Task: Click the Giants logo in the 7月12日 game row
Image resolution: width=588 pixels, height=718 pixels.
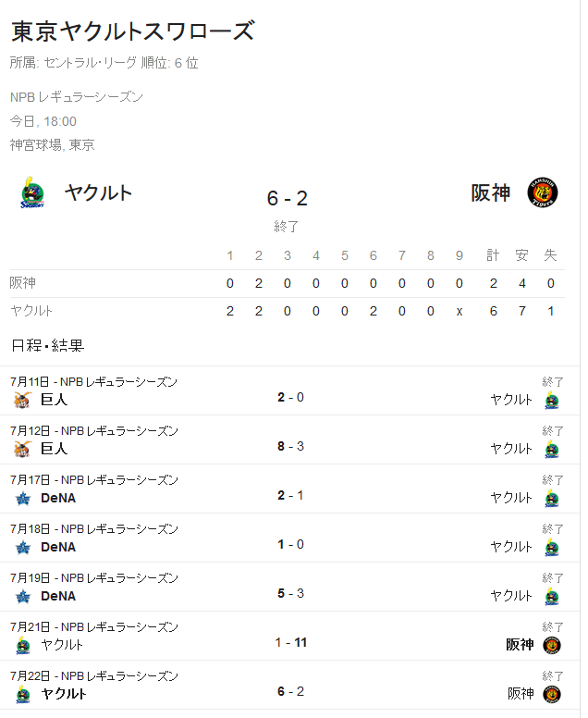Action: coord(22,449)
